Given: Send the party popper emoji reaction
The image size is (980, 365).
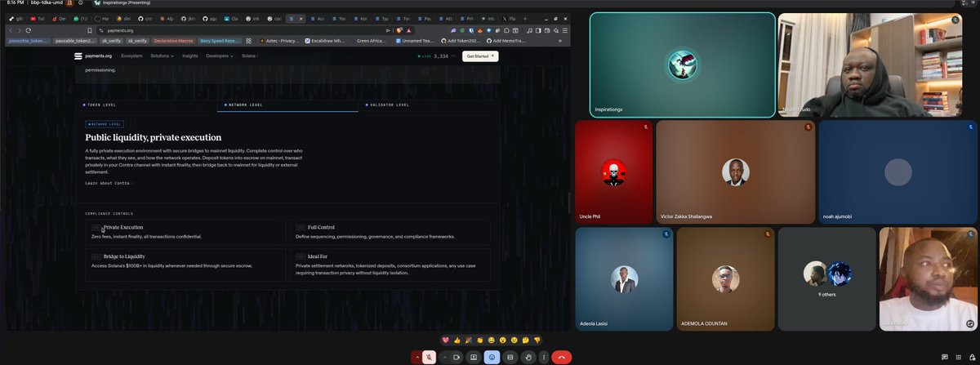Looking at the screenshot, I should tap(468, 340).
